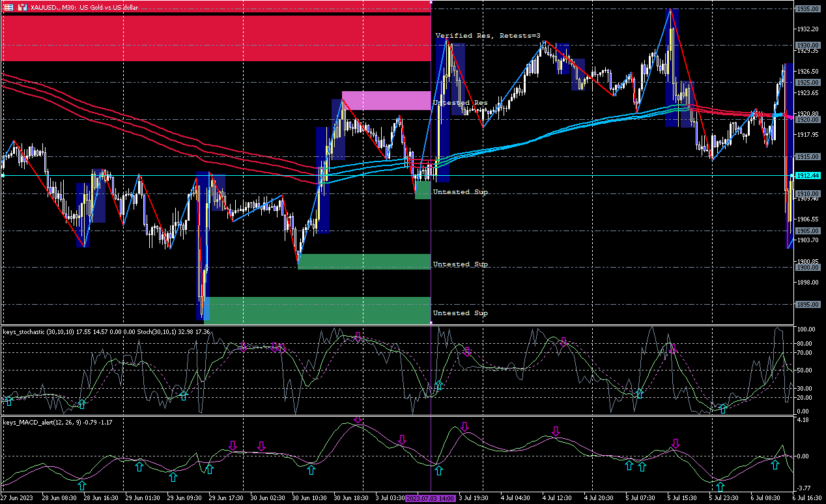Click the 1932.20 price scale value
The height and width of the screenshot is (504, 826).
(x=808, y=29)
